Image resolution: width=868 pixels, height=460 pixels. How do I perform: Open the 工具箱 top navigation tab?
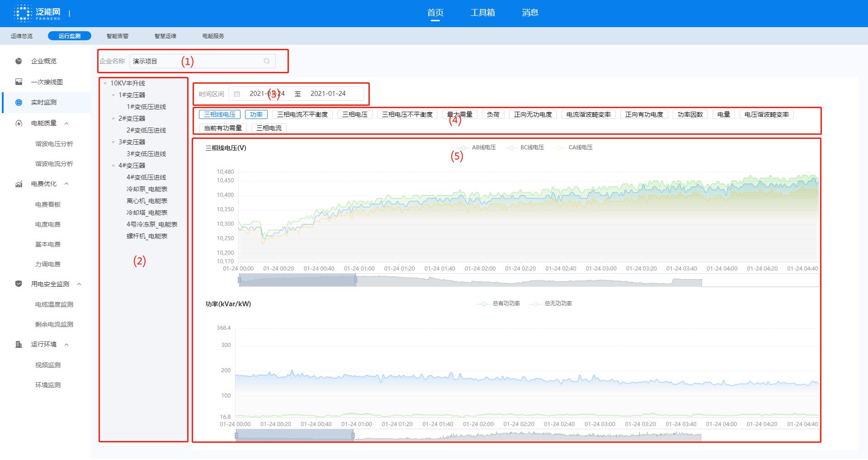coord(483,13)
